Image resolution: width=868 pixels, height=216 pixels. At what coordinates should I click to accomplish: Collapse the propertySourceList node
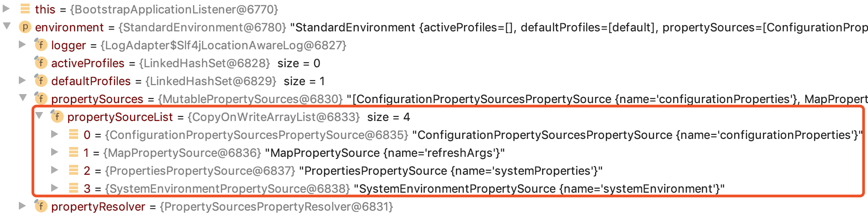coord(39,116)
